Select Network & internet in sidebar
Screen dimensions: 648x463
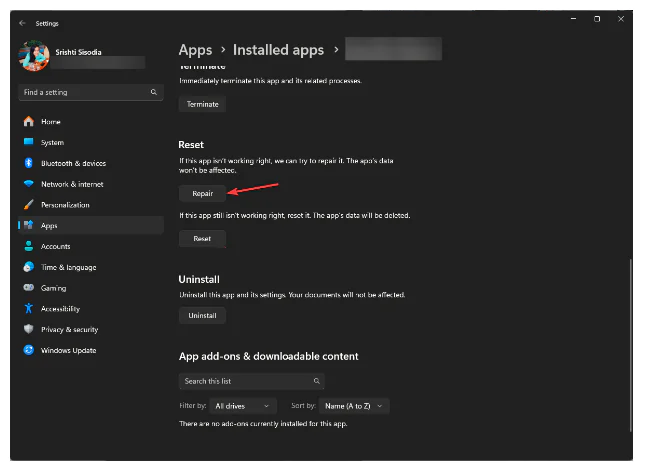point(91,184)
